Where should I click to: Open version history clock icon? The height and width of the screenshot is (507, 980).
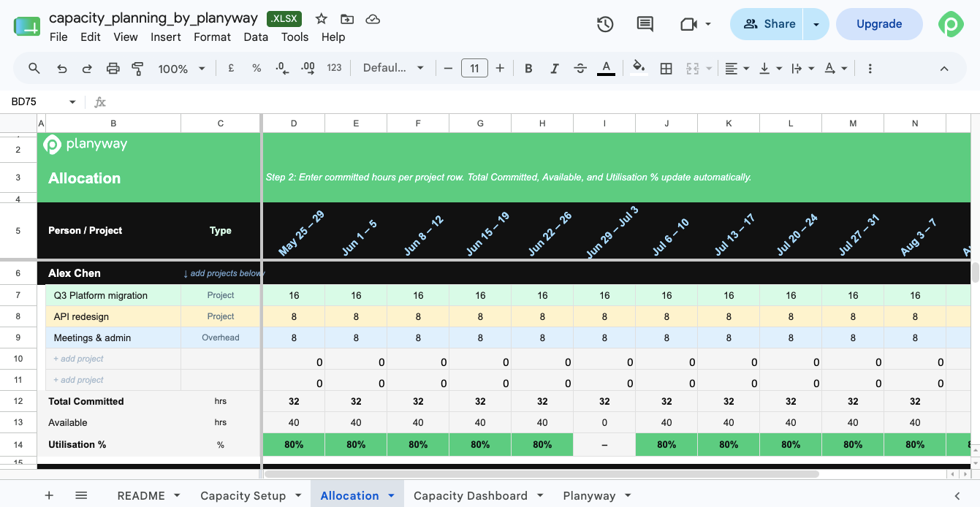[x=605, y=24]
